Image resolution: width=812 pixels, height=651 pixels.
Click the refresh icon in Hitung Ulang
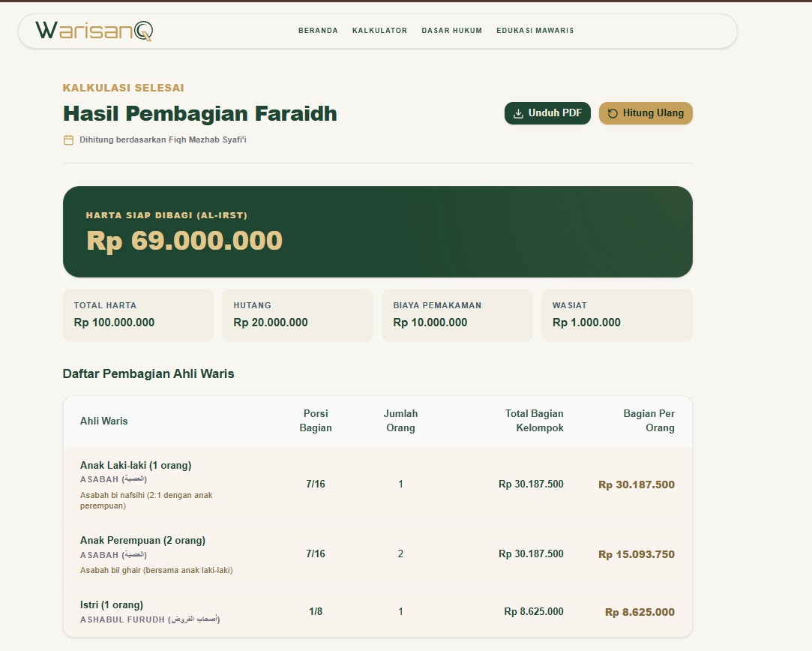click(x=613, y=113)
